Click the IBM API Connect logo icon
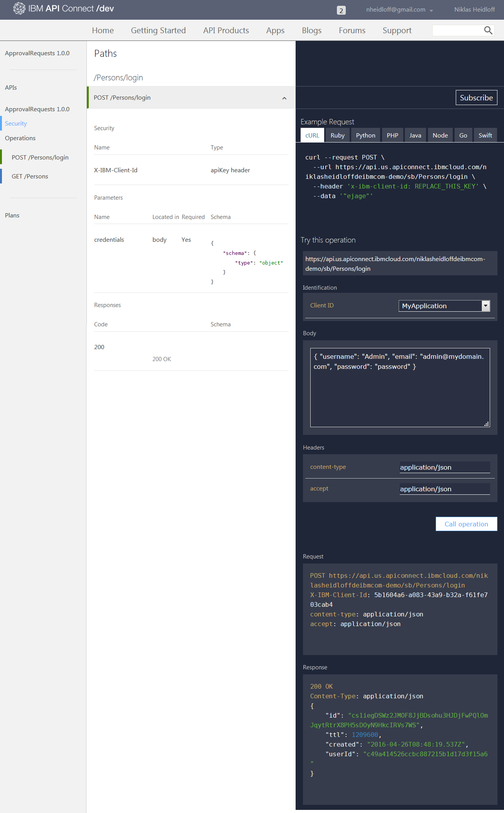Image resolution: width=504 pixels, height=813 pixels. [19, 8]
